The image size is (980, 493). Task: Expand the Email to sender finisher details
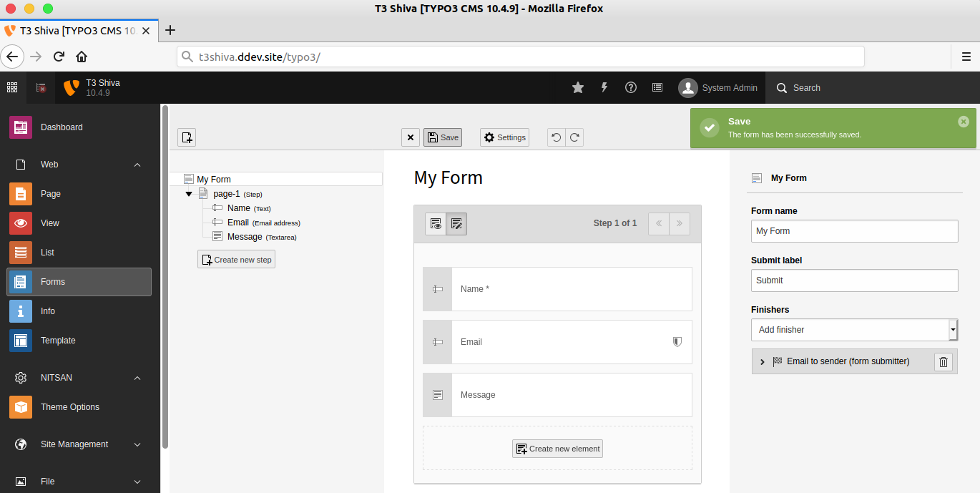[x=761, y=361]
